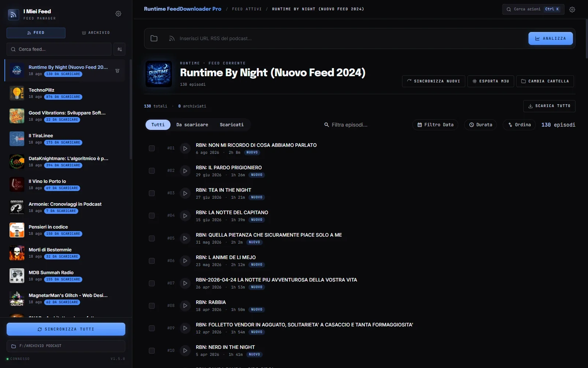This screenshot has width=588, height=368.
Task: Select checkbox for episode #02
Action: [x=152, y=171]
